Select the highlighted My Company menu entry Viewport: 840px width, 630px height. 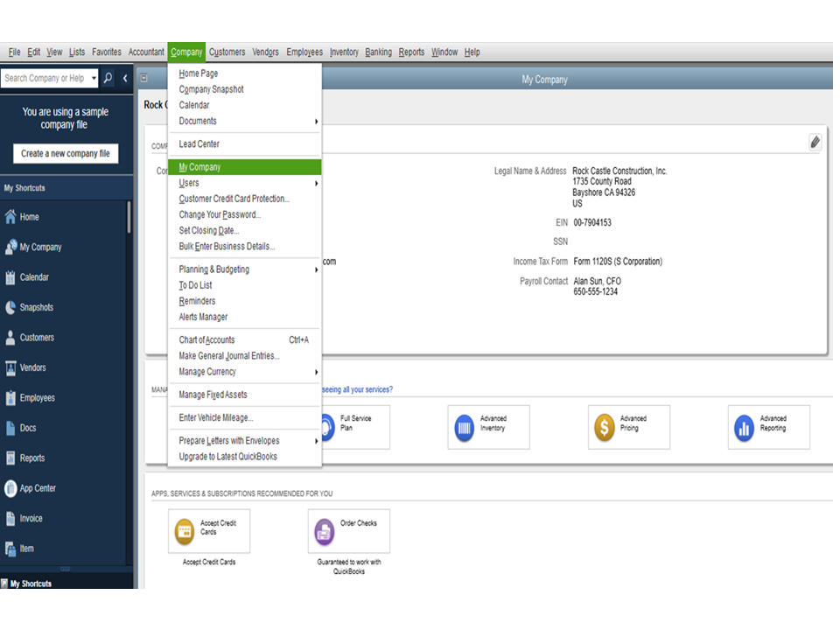click(244, 167)
